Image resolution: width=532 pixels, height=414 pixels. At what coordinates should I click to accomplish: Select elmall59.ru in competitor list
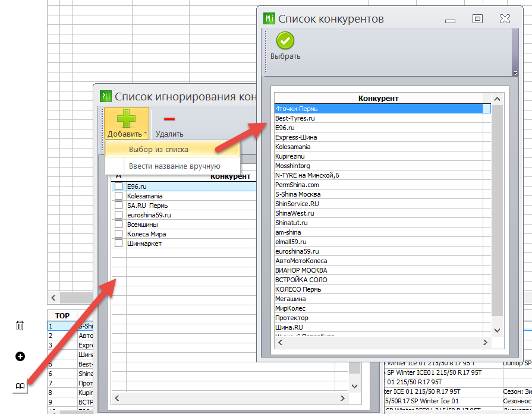coord(382,242)
